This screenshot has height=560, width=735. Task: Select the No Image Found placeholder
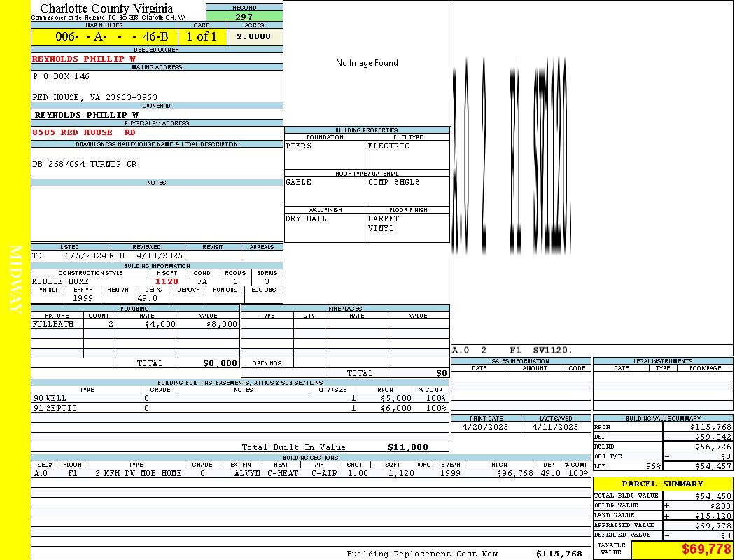367,63
